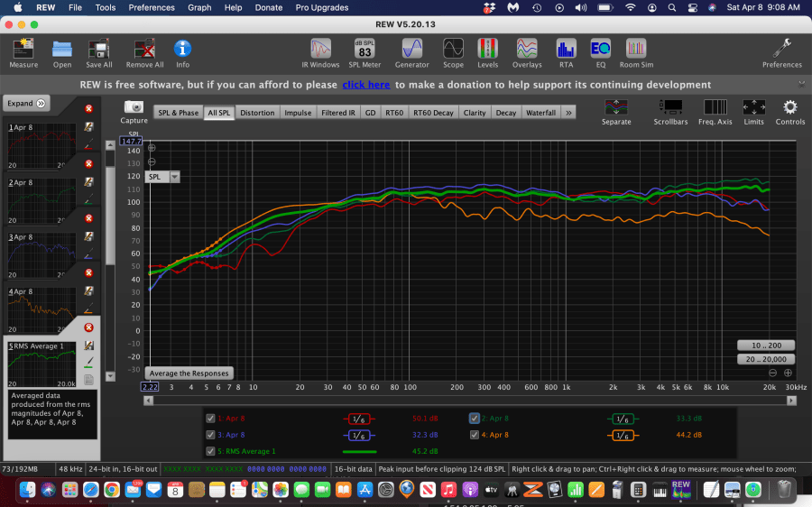Viewport: 812px width, 507px height.
Task: Click the Average the Responses button
Action: [x=189, y=373]
